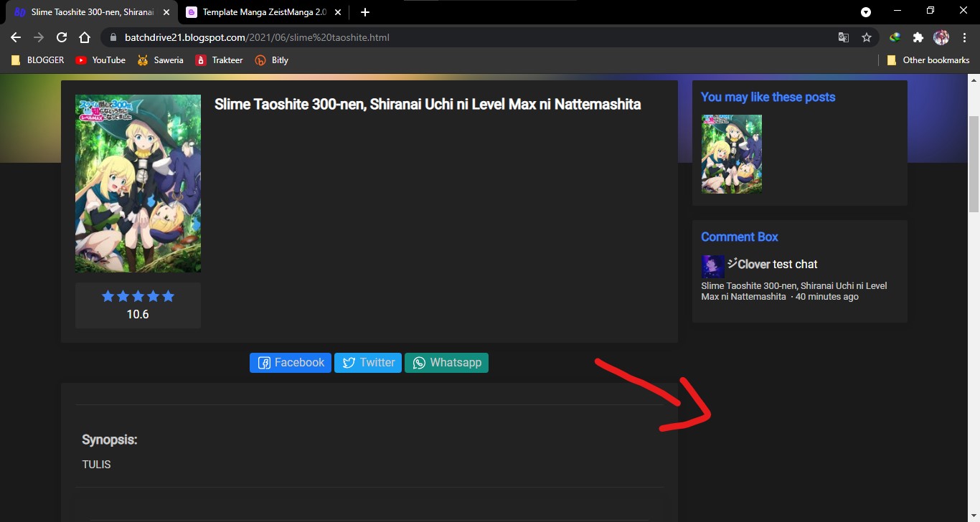Bookmark this page with the star

[x=867, y=37]
